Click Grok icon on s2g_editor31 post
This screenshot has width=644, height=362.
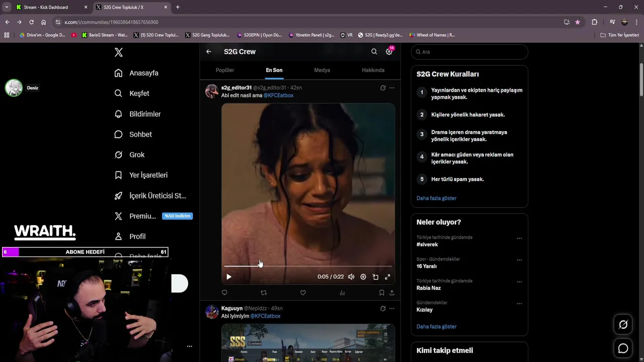[383, 87]
